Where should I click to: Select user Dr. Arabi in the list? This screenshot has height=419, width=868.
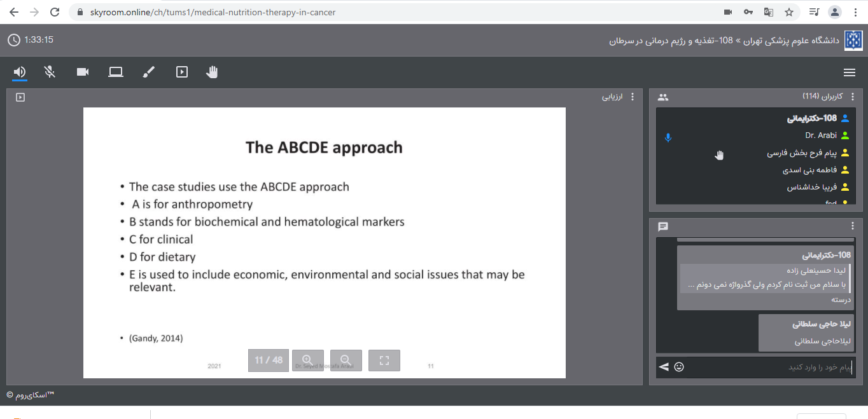(820, 135)
